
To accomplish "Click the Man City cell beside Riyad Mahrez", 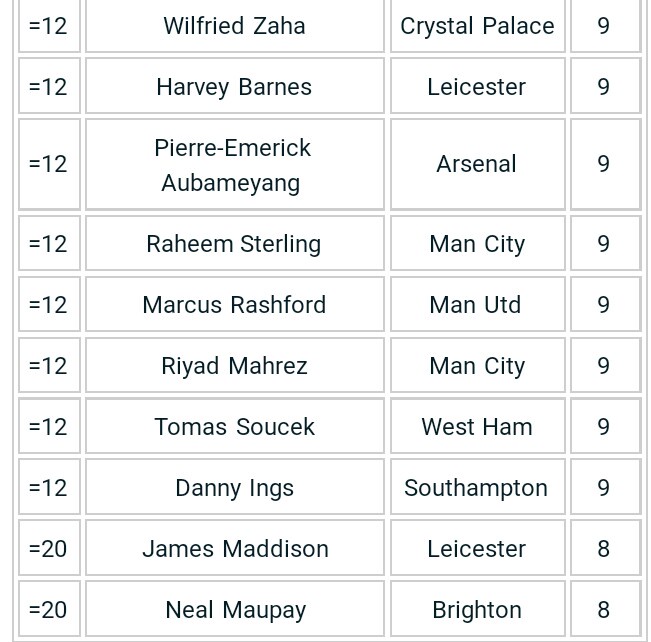I will click(x=477, y=366).
